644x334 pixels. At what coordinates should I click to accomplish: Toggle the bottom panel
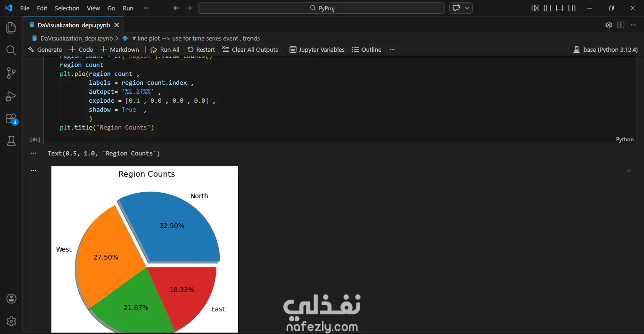[x=560, y=8]
